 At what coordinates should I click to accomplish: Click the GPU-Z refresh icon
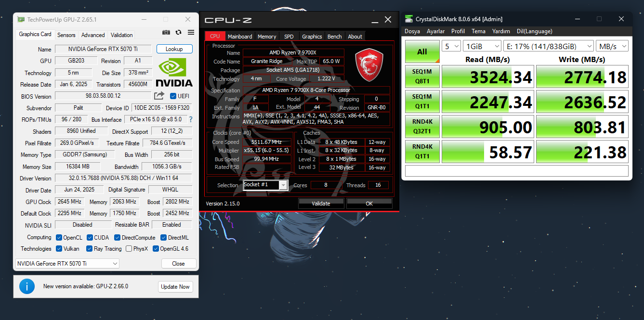pos(179,32)
